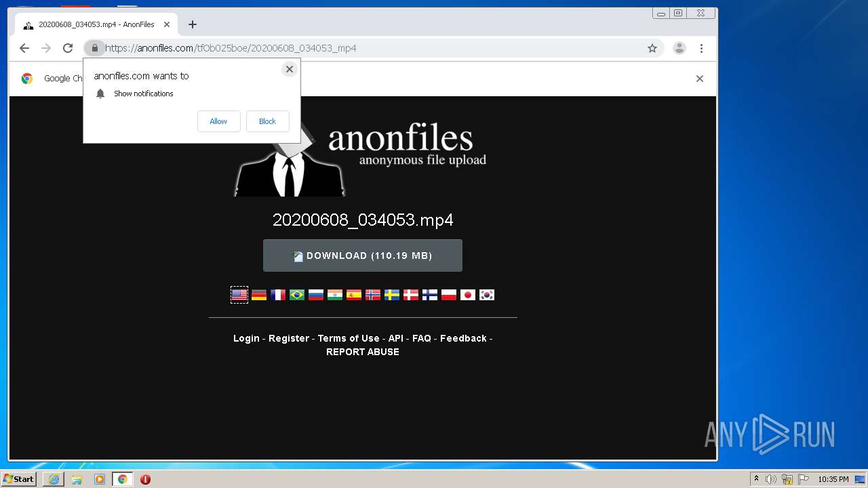The height and width of the screenshot is (488, 868).
Task: Open Chrome's three-dot menu
Action: (701, 48)
